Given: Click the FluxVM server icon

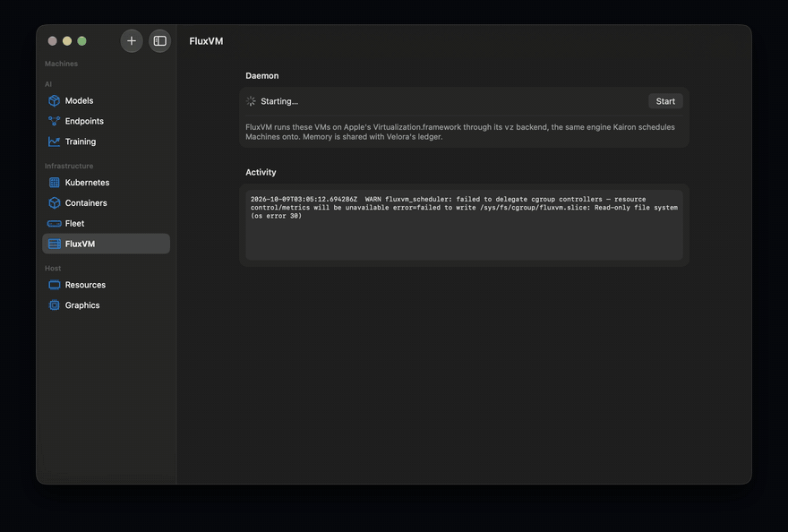Looking at the screenshot, I should pos(54,244).
